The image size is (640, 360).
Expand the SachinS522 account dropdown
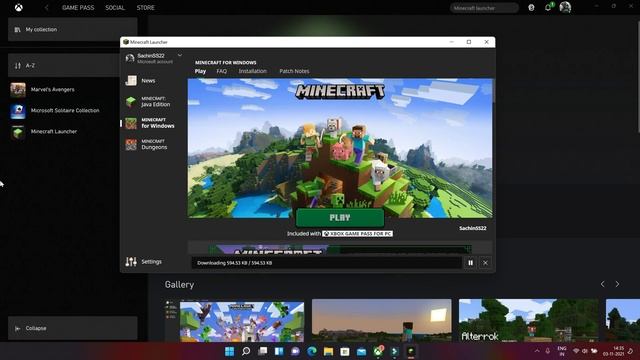(180, 55)
